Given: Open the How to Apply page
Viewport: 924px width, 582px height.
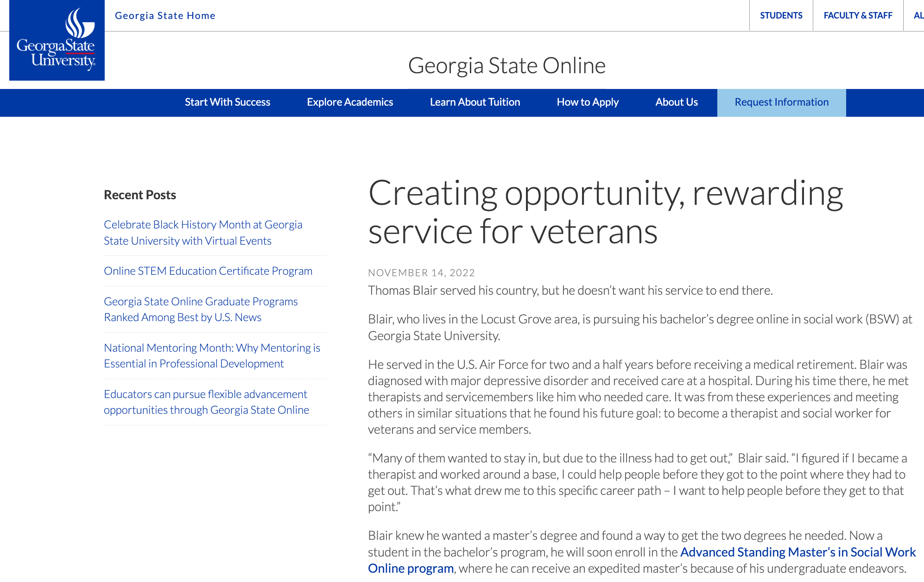Looking at the screenshot, I should tap(588, 102).
